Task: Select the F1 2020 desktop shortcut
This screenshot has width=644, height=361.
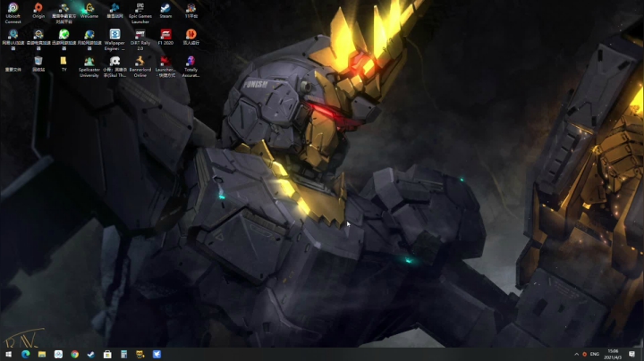Action: click(165, 37)
